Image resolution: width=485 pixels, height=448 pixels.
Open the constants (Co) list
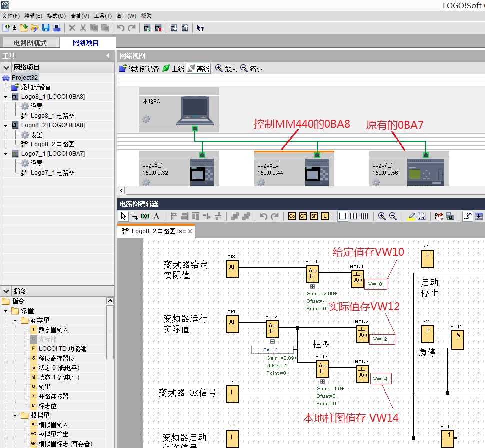[x=292, y=216]
